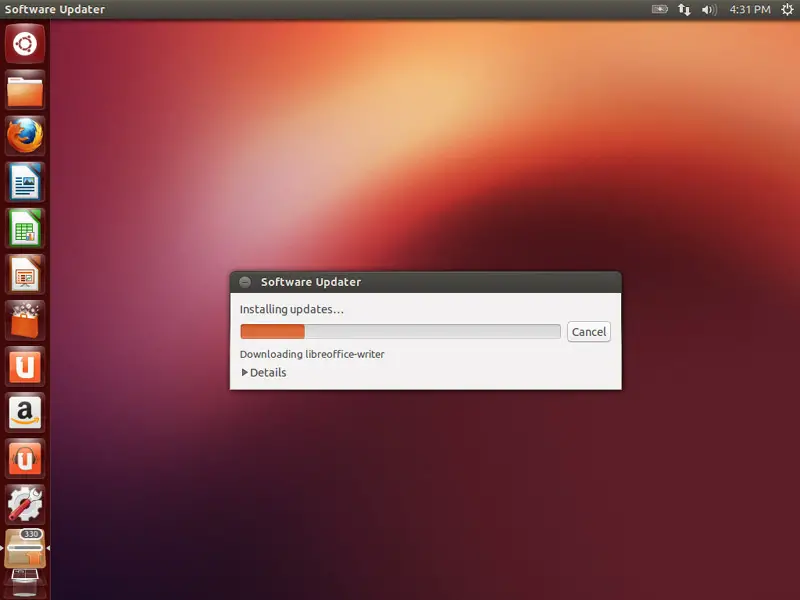Launch Firefox web browser
Screen dimensions: 800x600
25,136
